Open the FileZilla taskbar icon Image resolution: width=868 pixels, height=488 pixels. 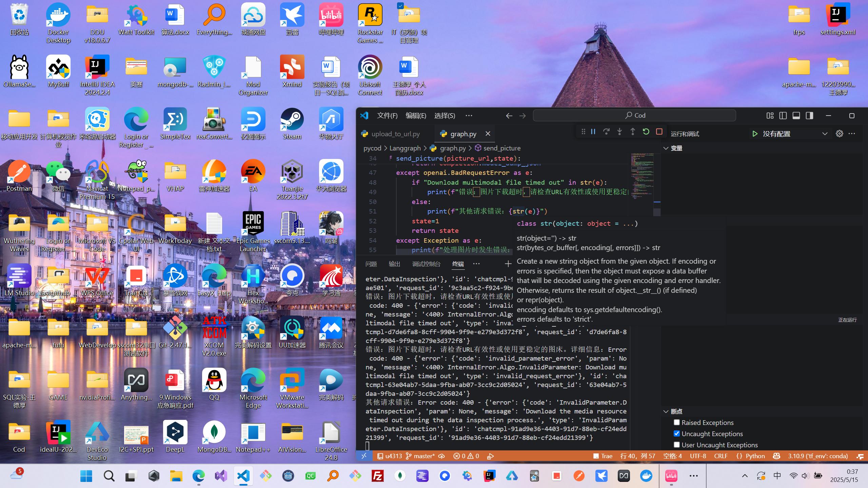click(378, 476)
